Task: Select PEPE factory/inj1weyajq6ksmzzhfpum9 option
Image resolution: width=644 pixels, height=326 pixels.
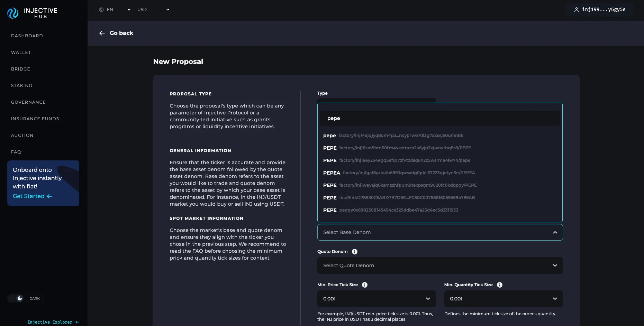Action: [440, 185]
